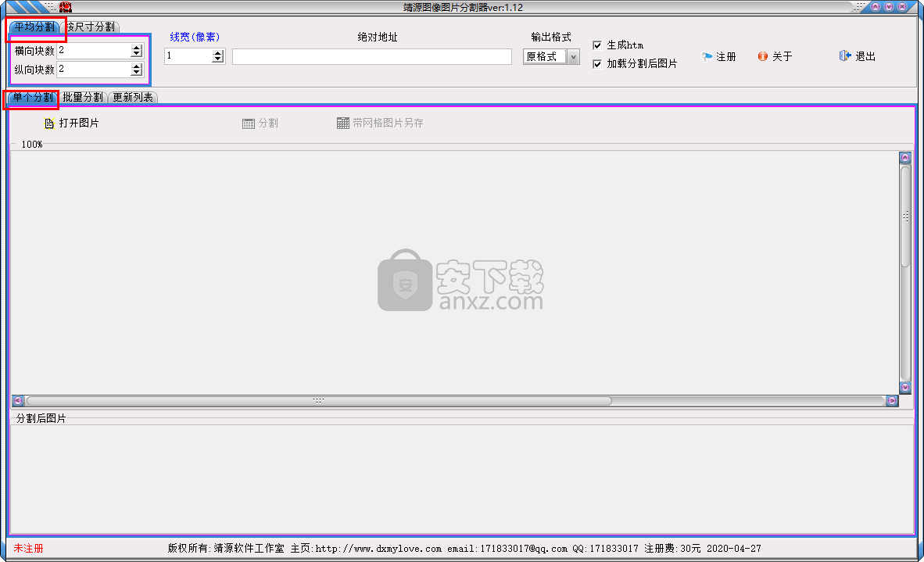Click the 线宽(像素) label

click(x=195, y=37)
